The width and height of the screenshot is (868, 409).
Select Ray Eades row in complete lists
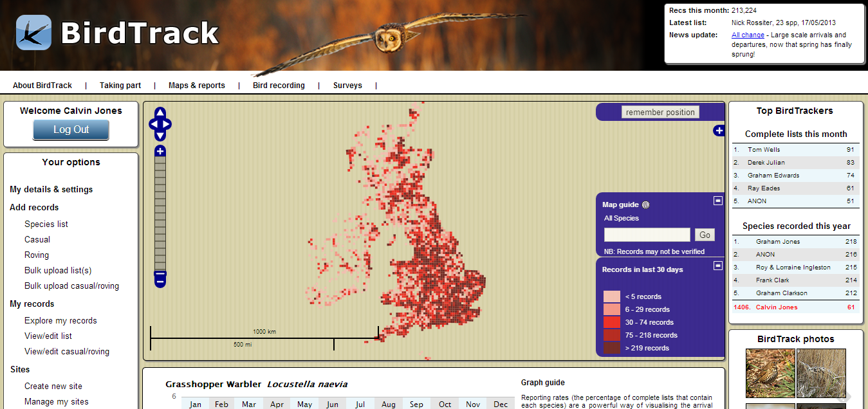795,188
